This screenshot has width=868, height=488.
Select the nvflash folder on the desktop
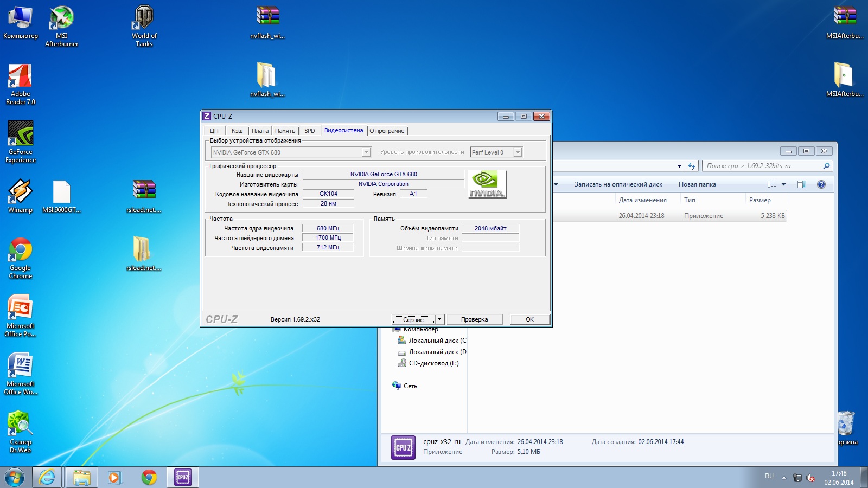pos(267,80)
